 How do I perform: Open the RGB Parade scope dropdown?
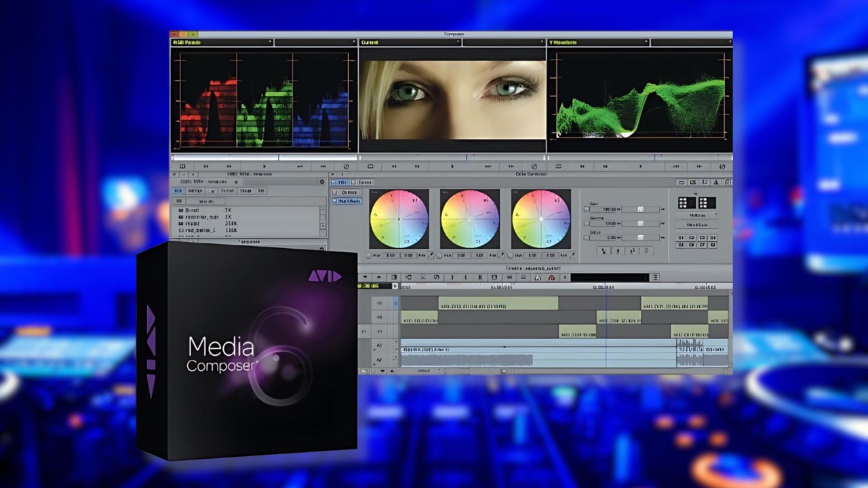tap(270, 43)
